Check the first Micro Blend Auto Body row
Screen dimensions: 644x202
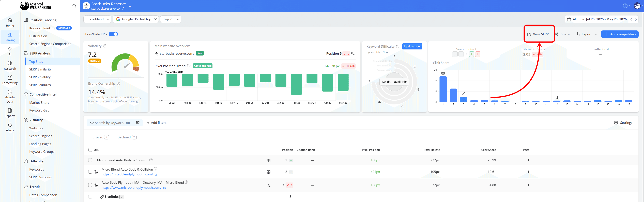click(90, 160)
